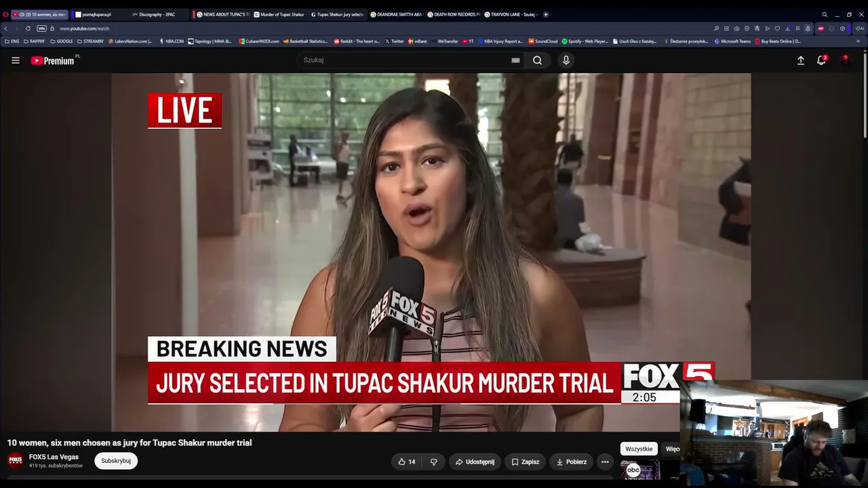This screenshot has width=868, height=488.
Task: Toggle the VPN badge in address bar
Action: pos(41,28)
